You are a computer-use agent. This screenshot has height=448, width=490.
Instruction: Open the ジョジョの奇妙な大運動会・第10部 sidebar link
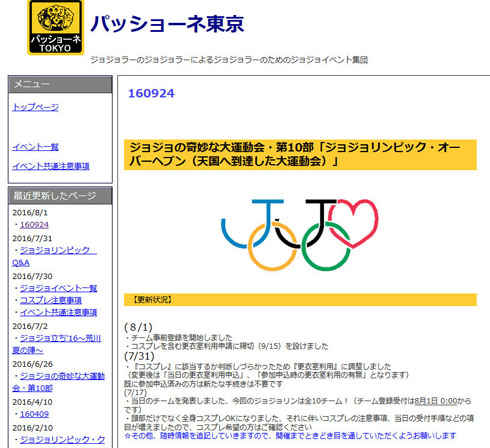pos(59,382)
